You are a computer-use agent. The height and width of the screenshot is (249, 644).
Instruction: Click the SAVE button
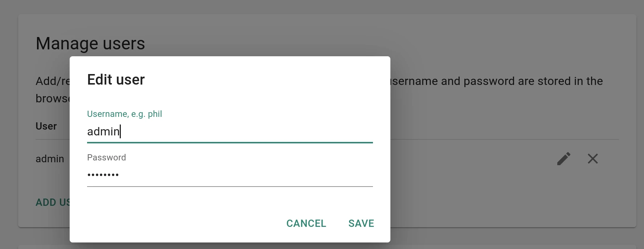click(361, 224)
